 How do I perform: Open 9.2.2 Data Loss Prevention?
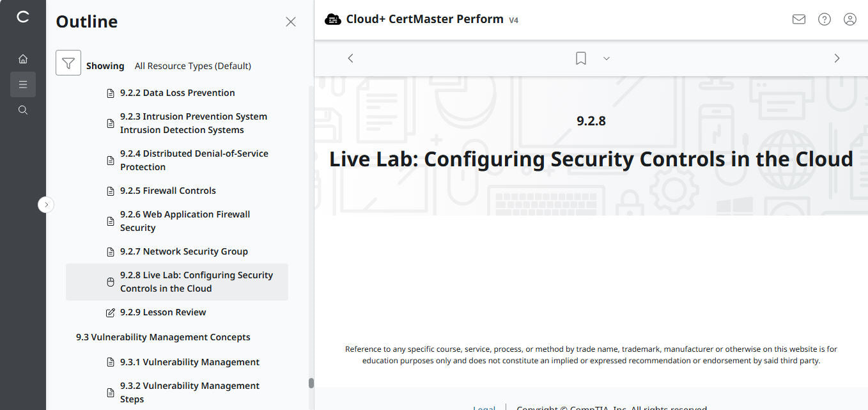[x=177, y=93]
